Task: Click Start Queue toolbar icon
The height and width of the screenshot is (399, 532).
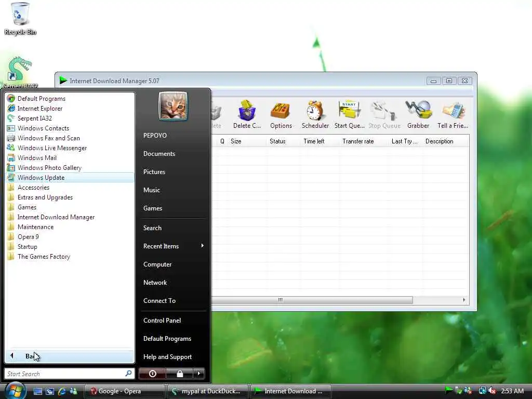Action: point(350,114)
